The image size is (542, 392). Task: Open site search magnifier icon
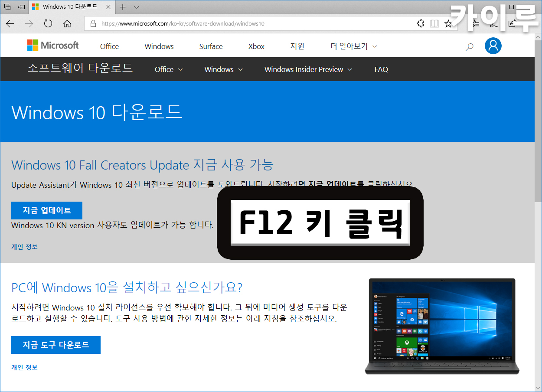click(x=469, y=47)
